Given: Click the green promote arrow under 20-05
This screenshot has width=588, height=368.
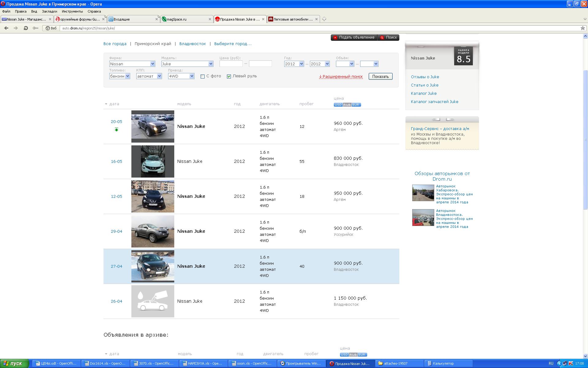Looking at the screenshot, I should 116,129.
